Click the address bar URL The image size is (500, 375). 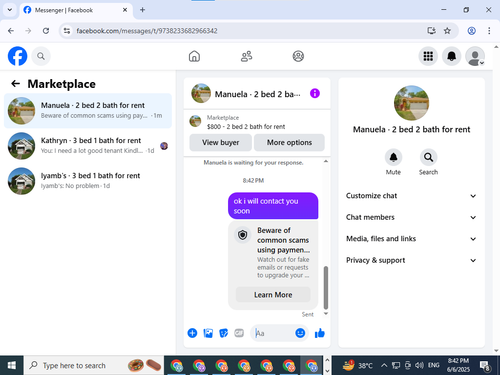click(x=147, y=31)
